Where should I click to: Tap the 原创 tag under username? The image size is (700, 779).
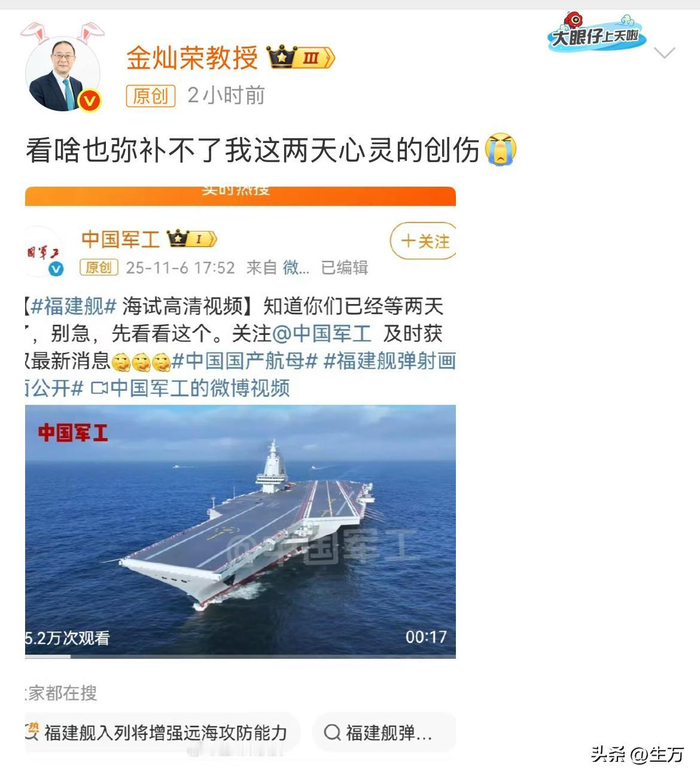coord(151,96)
